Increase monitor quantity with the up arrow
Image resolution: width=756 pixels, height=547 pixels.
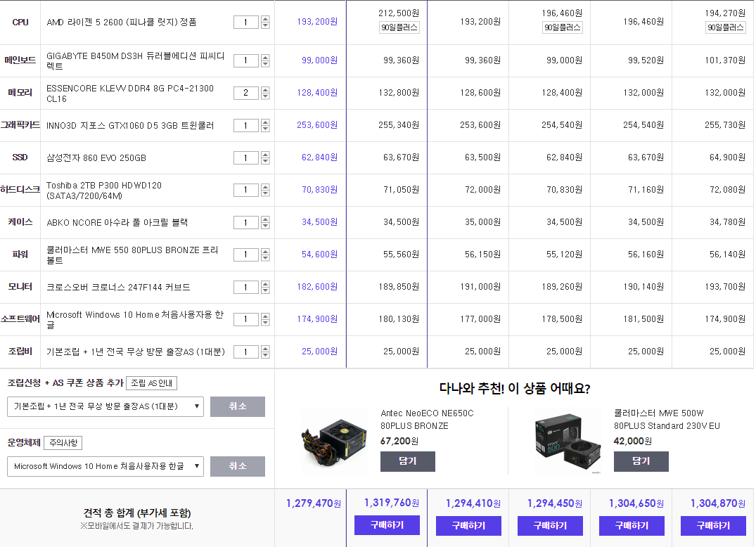point(265,284)
